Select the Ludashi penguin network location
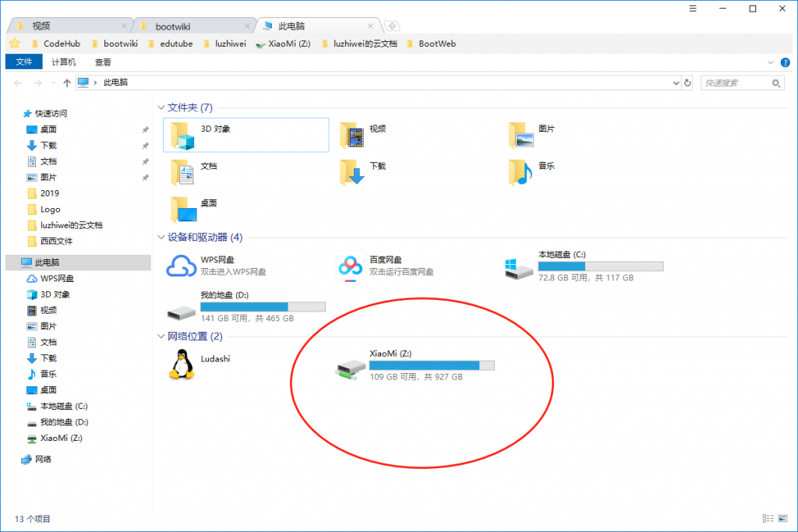The width and height of the screenshot is (798, 532). point(182,365)
